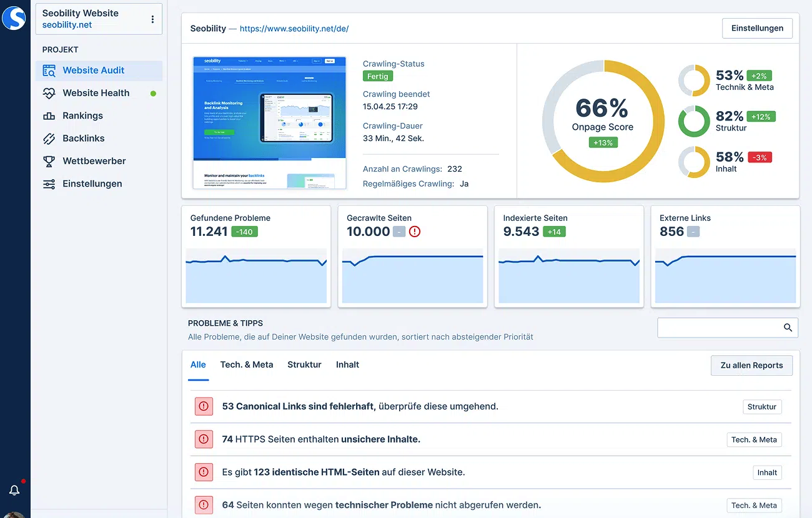The height and width of the screenshot is (518, 812).
Task: Click the red warning icon beside Gecrawlte Seiten
Action: [x=415, y=232]
